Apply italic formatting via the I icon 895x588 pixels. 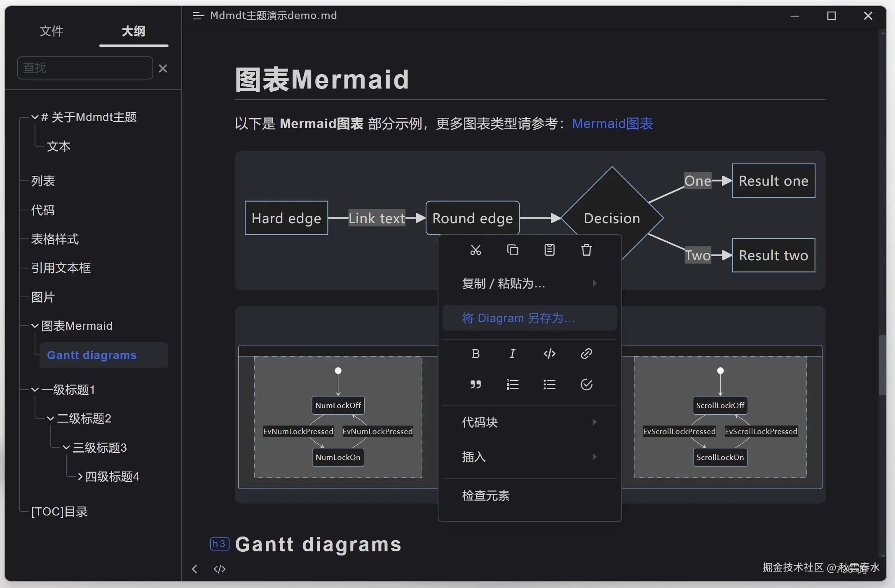click(x=513, y=353)
